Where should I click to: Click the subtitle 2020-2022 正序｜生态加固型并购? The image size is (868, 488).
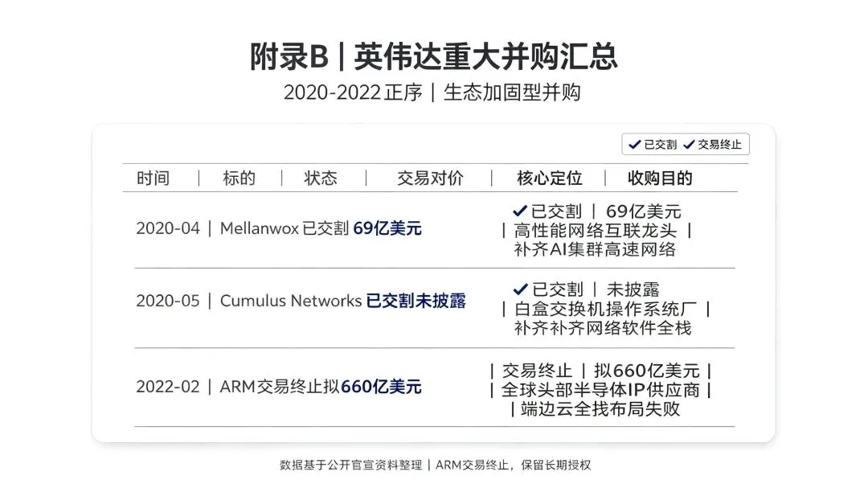(432, 92)
